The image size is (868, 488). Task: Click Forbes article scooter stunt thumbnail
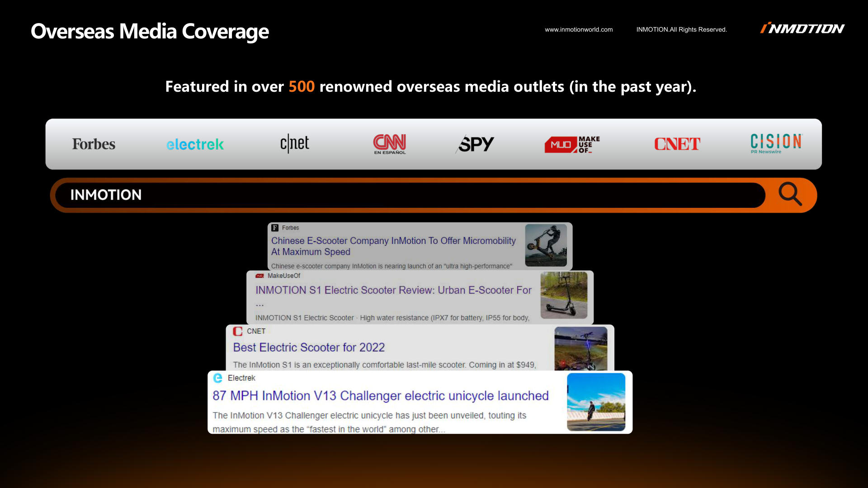tap(546, 245)
